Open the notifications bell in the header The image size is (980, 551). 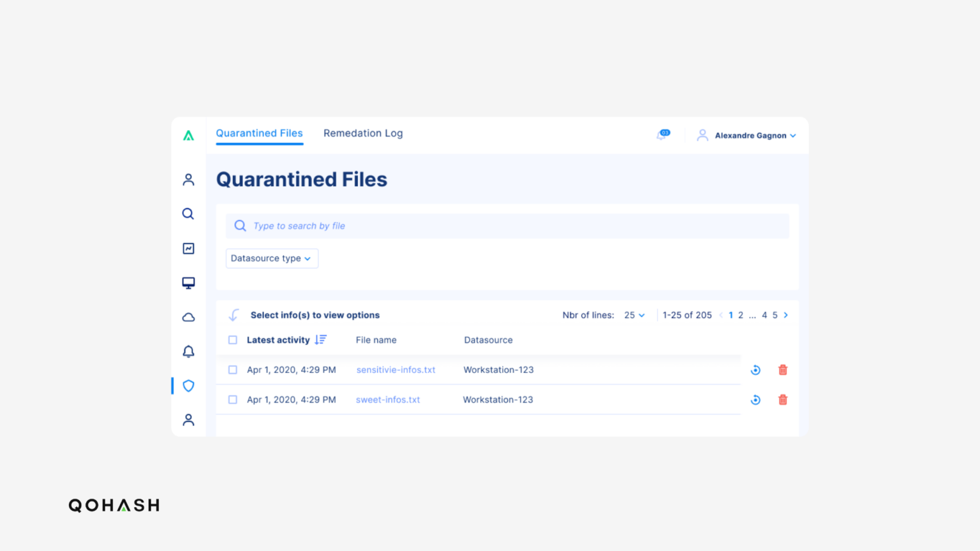point(662,135)
